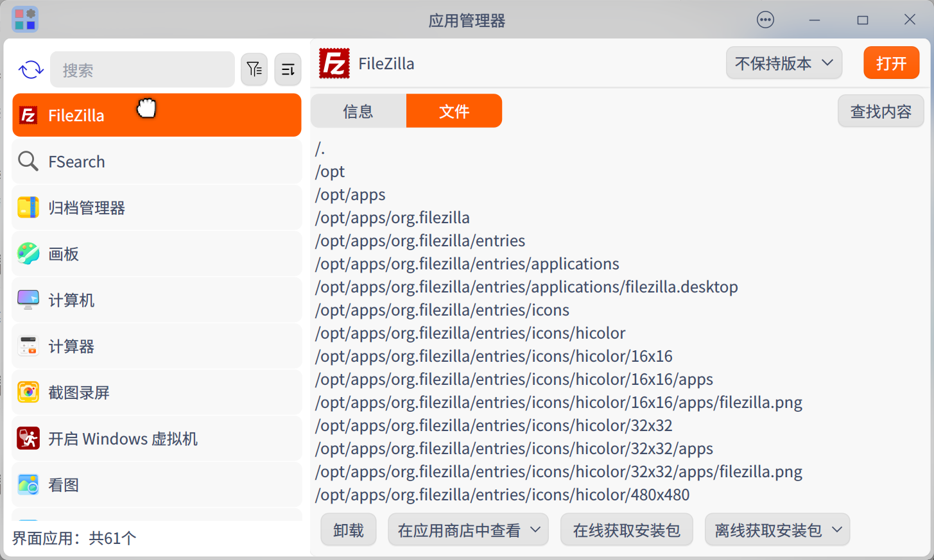Click the 查找内容 button
Viewport: 934px width, 560px height.
(x=881, y=112)
